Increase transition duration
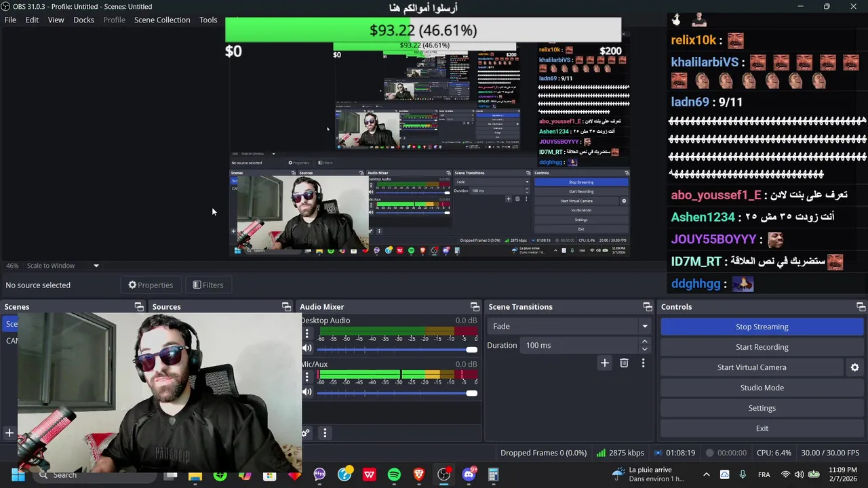 coord(644,342)
